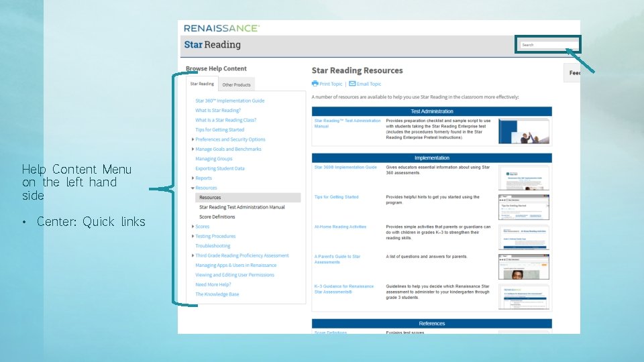Expand Third Grade Reading Proficiency Assessment arrow

pyautogui.click(x=193, y=255)
